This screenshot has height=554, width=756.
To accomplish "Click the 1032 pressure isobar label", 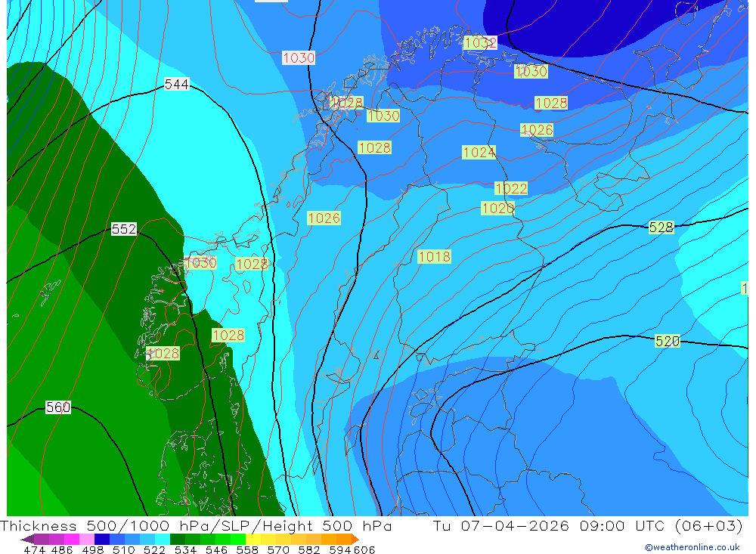I will click(480, 43).
